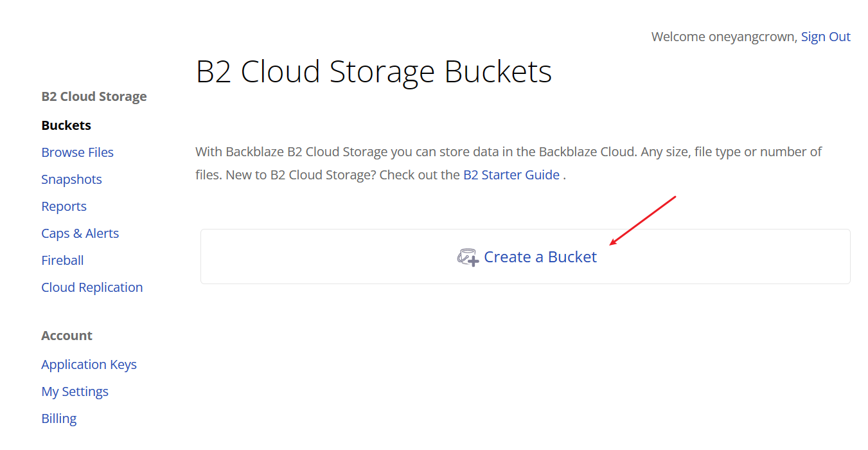Viewport: 868px width, 450px height.
Task: Open Browse Files from the sidebar
Action: pyautogui.click(x=77, y=152)
